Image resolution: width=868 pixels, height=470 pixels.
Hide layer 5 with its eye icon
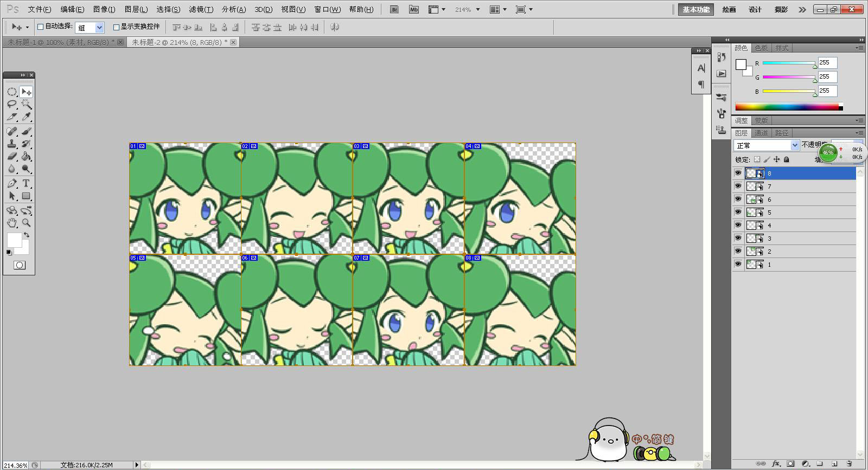738,212
